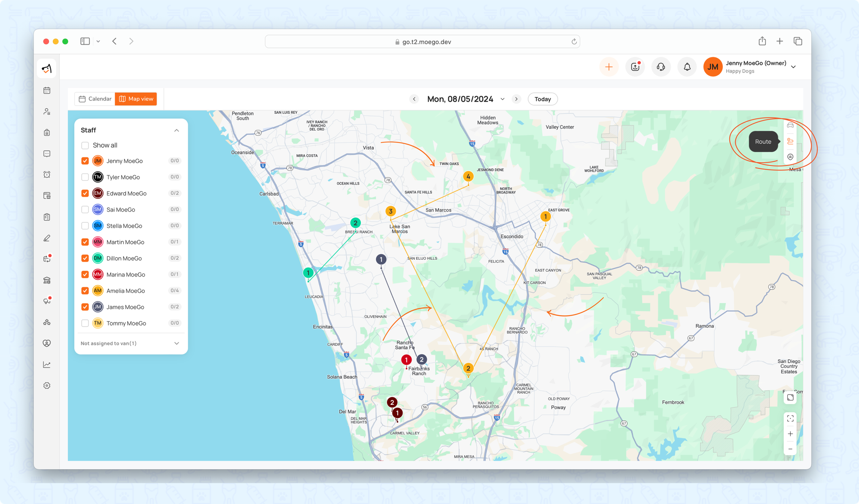Screen dimensions: 859x504
Task: Uncheck Amelia MoeGo staff checkbox
Action: pyautogui.click(x=85, y=291)
